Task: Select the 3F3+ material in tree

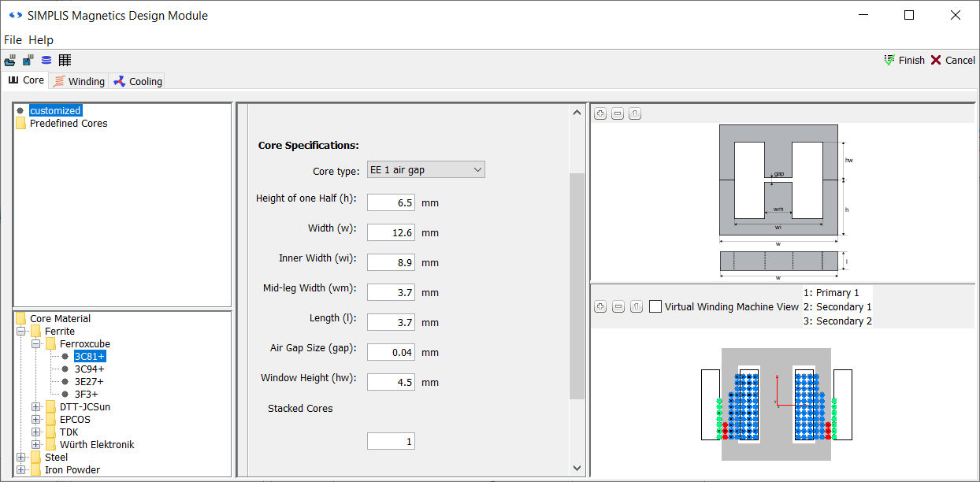Action: [86, 395]
